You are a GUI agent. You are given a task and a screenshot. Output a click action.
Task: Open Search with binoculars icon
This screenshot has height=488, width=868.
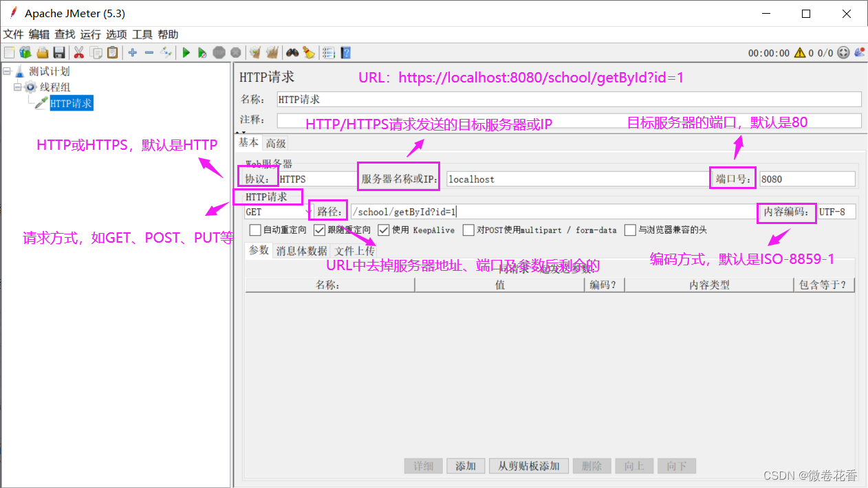(292, 52)
